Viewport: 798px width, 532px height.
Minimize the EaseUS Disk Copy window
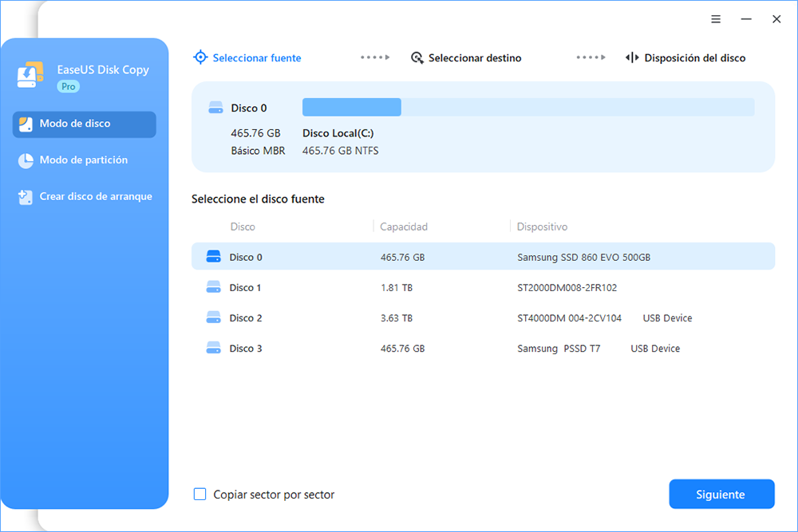(746, 19)
